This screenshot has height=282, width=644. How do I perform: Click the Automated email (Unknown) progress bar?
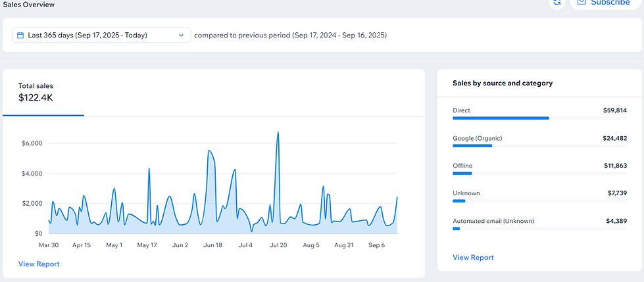click(539, 228)
